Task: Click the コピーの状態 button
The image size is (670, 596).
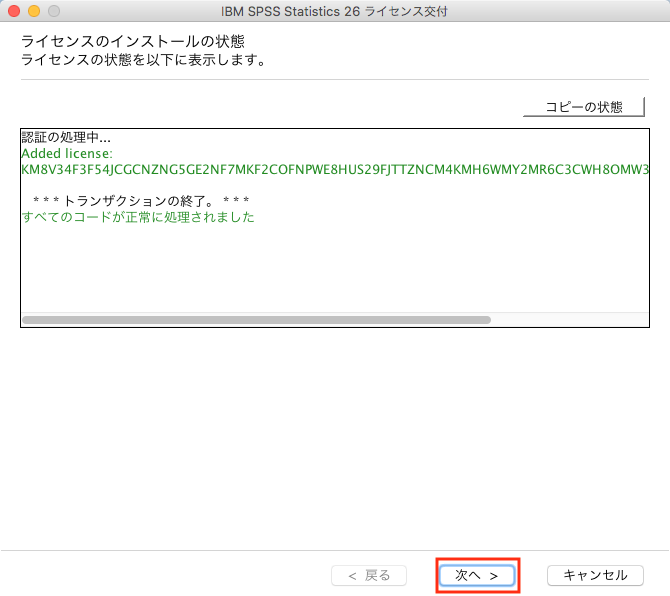Action: pyautogui.click(x=584, y=107)
